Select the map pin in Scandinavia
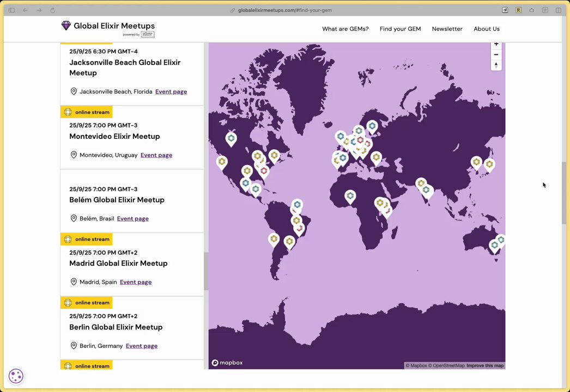The width and height of the screenshot is (570, 392). click(x=372, y=127)
